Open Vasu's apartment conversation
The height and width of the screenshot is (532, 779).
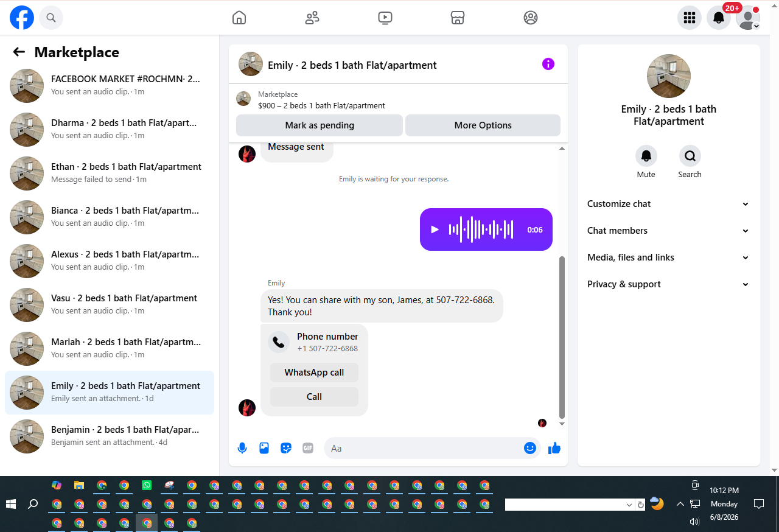pyautogui.click(x=110, y=304)
